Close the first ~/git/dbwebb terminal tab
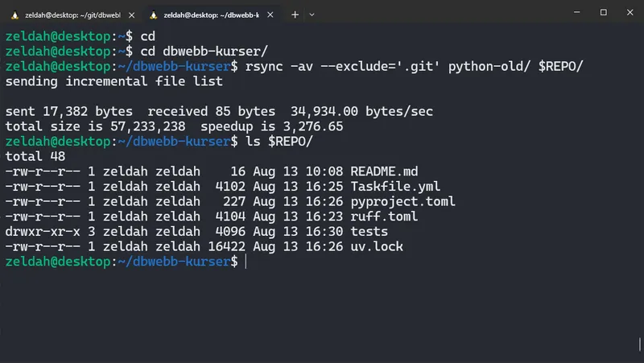This screenshot has height=363, width=644. click(x=132, y=14)
